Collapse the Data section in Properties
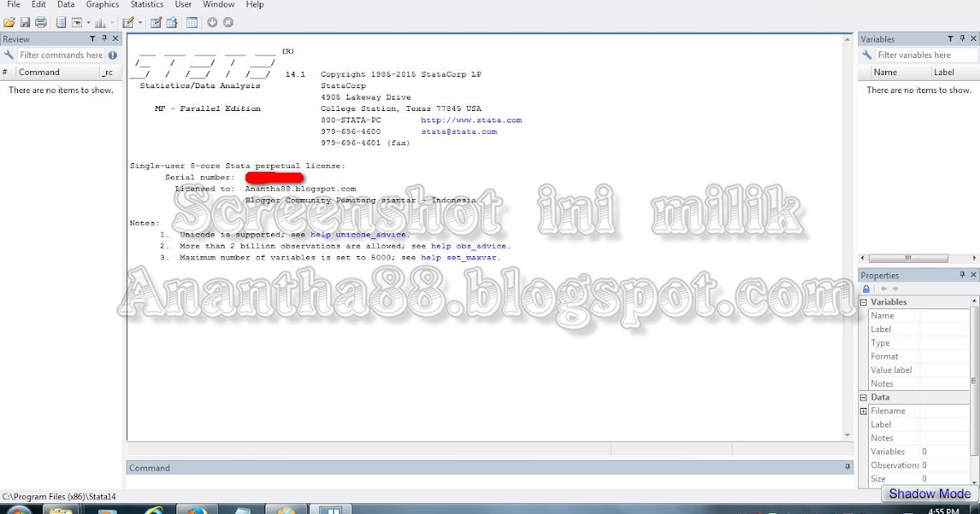 pos(864,397)
